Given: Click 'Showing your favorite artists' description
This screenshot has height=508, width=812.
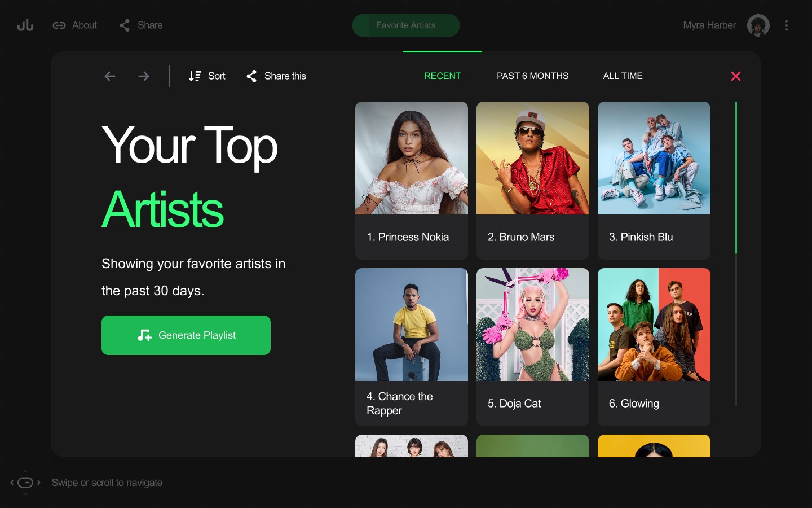Looking at the screenshot, I should (x=193, y=277).
